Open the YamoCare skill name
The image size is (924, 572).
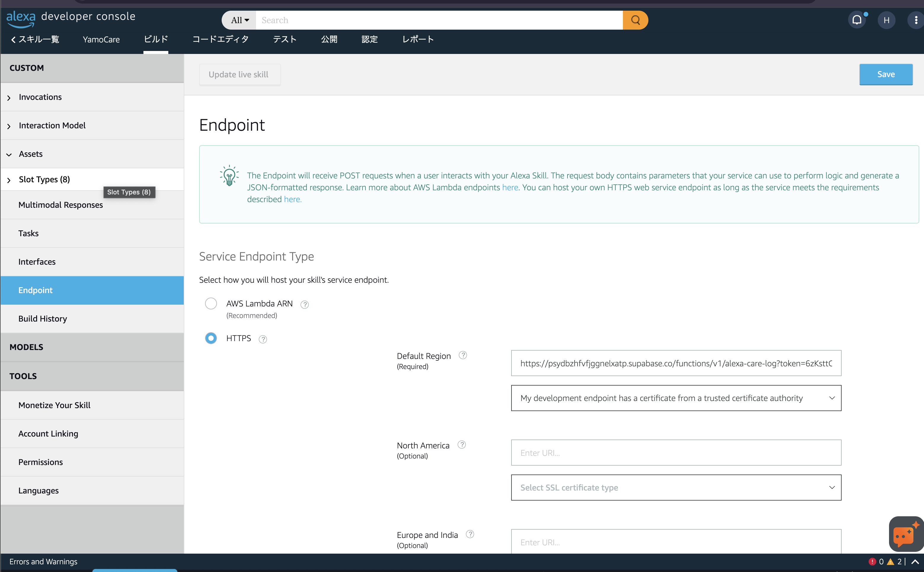[x=101, y=39]
